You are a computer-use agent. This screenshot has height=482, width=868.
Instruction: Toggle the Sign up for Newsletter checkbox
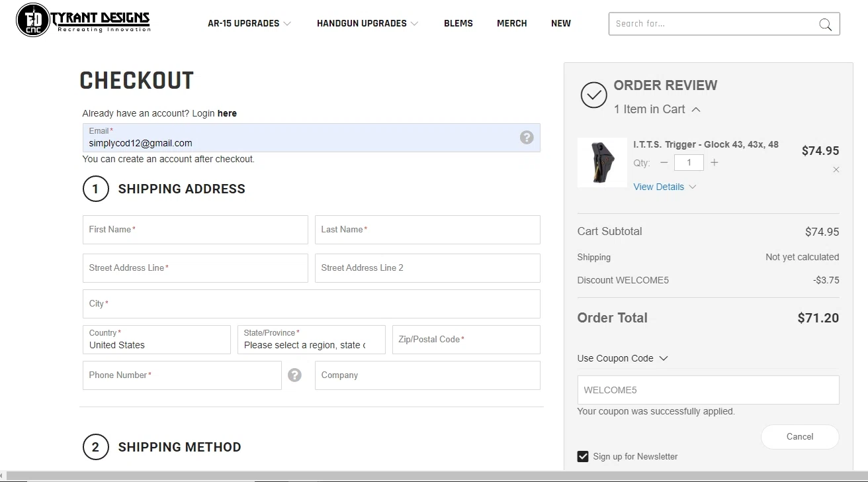(583, 456)
